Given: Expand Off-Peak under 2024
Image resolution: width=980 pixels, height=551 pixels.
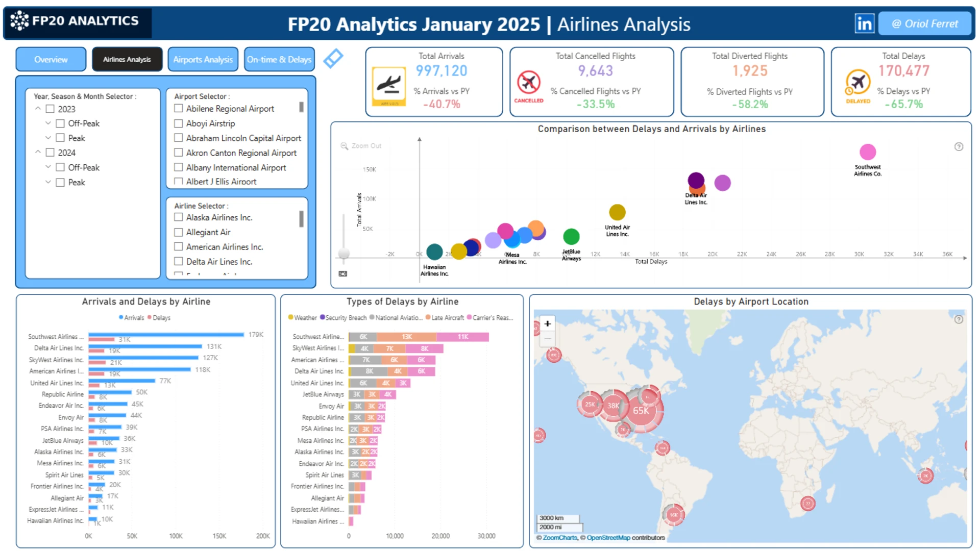Looking at the screenshot, I should point(48,167).
